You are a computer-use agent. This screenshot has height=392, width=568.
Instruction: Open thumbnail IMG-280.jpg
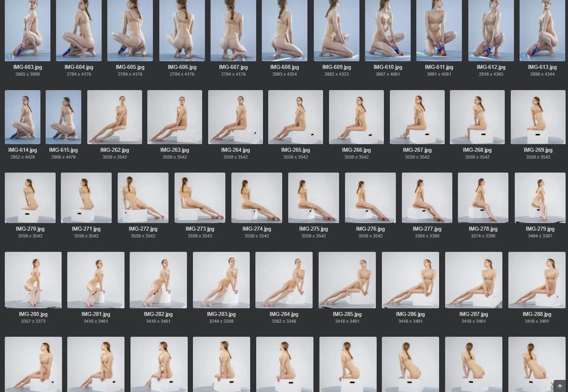pyautogui.click(x=33, y=280)
